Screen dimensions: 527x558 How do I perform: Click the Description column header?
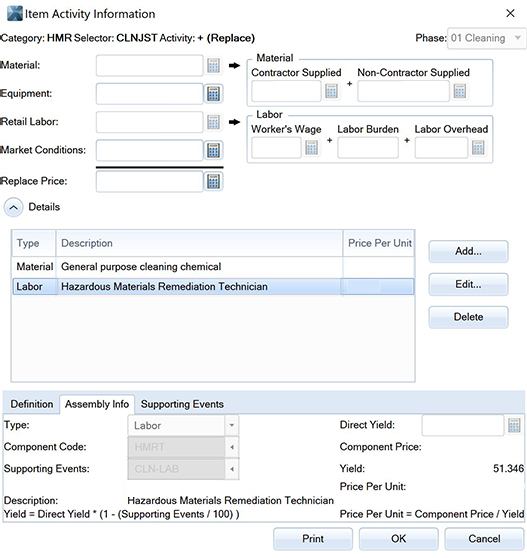click(x=199, y=243)
